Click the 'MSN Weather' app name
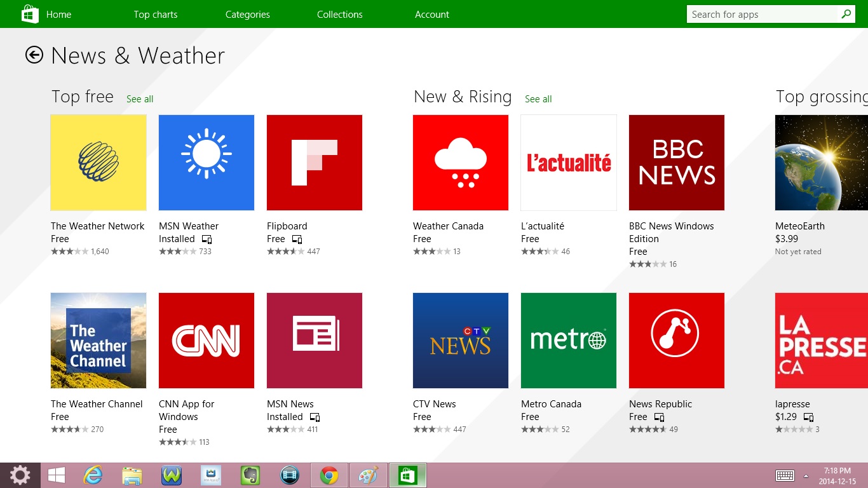The image size is (868, 488). tap(189, 226)
